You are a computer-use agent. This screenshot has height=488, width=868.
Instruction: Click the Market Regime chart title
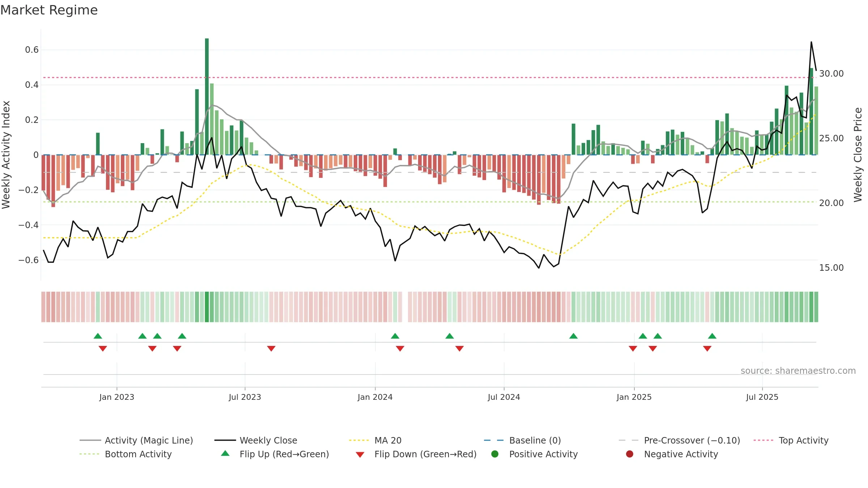[49, 10]
